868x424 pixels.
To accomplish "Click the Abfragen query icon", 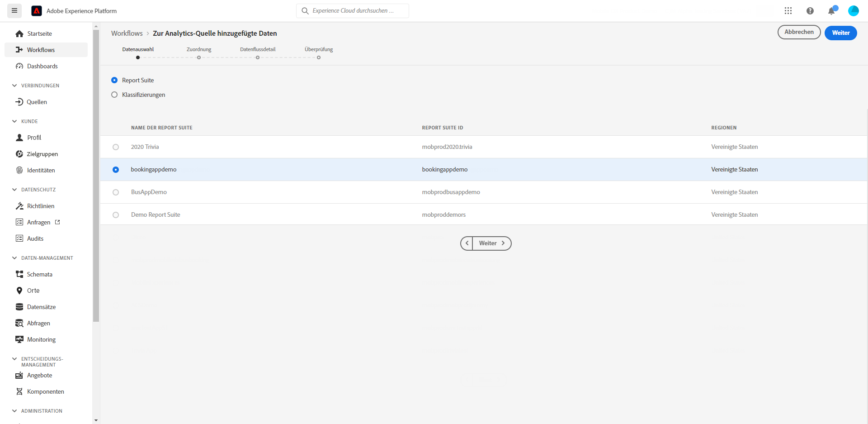I will click(19, 323).
